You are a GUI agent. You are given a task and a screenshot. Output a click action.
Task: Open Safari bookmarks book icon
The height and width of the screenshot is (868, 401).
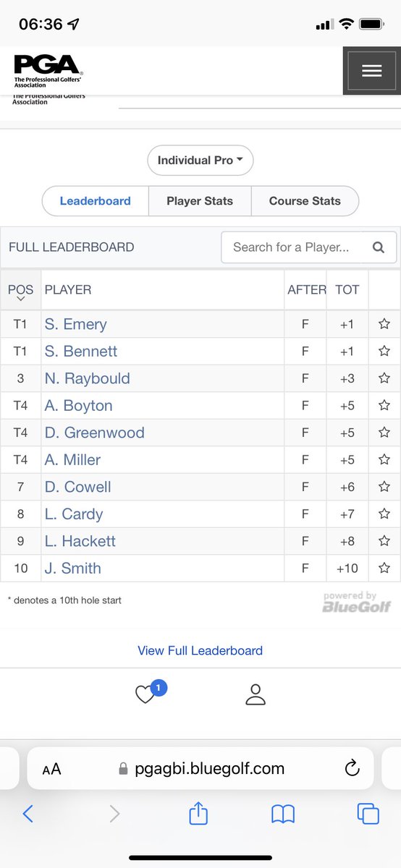point(283,814)
